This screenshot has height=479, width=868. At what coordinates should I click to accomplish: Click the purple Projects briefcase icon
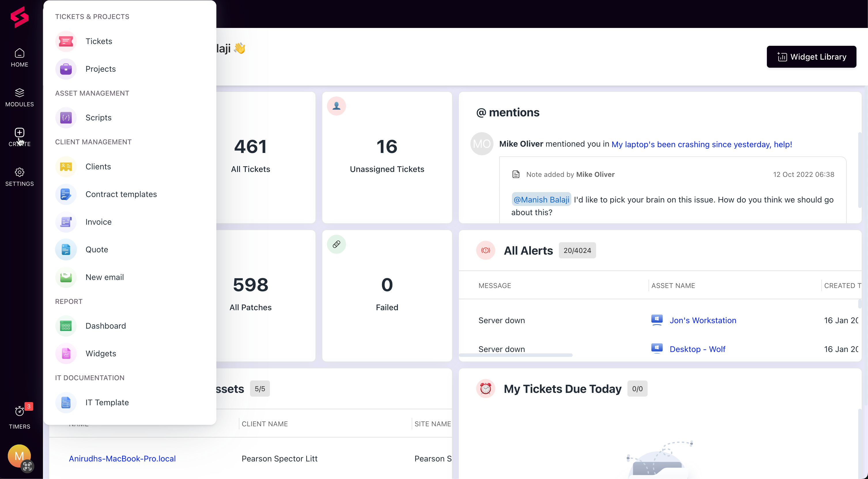coord(66,69)
